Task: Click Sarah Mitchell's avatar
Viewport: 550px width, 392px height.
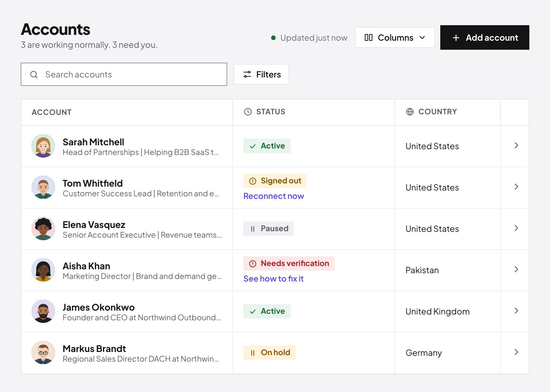Action: pos(43,146)
